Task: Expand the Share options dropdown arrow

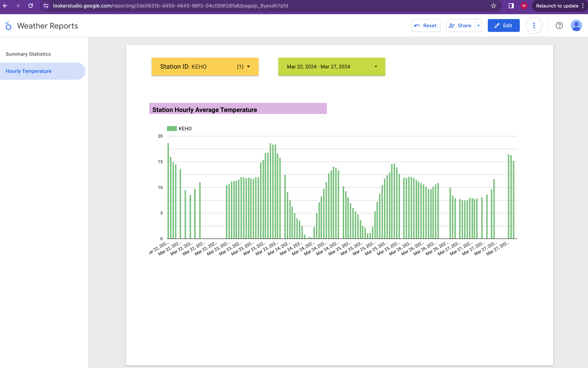Action: pyautogui.click(x=479, y=26)
